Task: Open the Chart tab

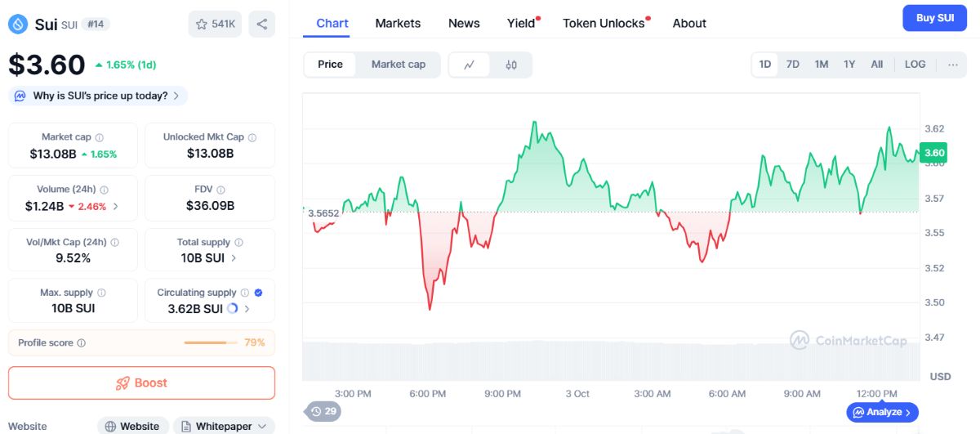Action: tap(332, 23)
